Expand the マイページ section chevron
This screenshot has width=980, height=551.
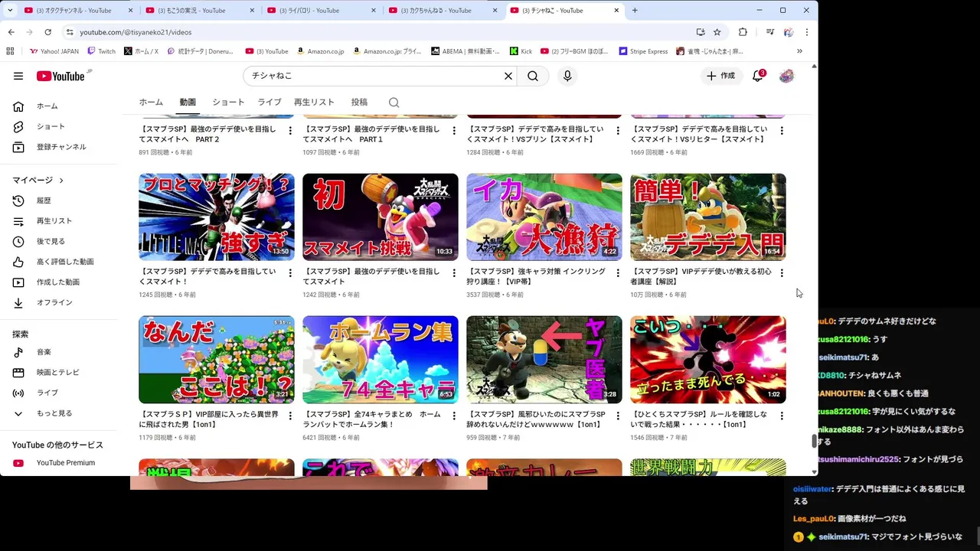pyautogui.click(x=61, y=181)
